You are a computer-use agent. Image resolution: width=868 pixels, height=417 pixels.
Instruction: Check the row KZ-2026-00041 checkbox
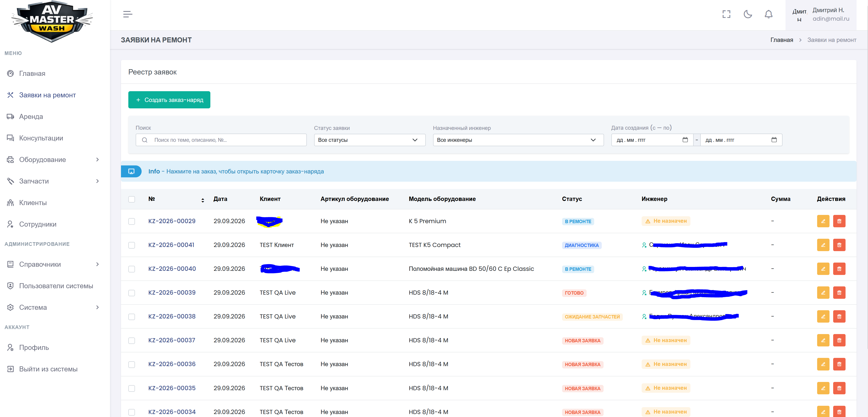[132, 245]
